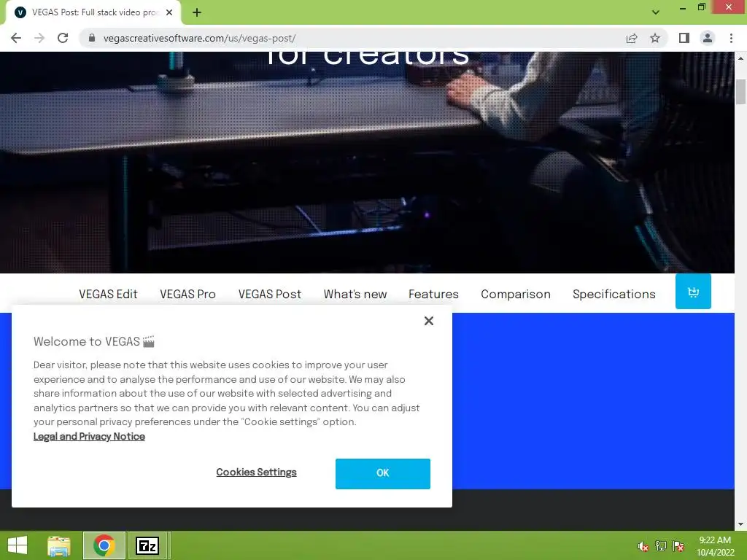Reload the VEGAS Post page
The height and width of the screenshot is (560, 747).
tap(63, 38)
